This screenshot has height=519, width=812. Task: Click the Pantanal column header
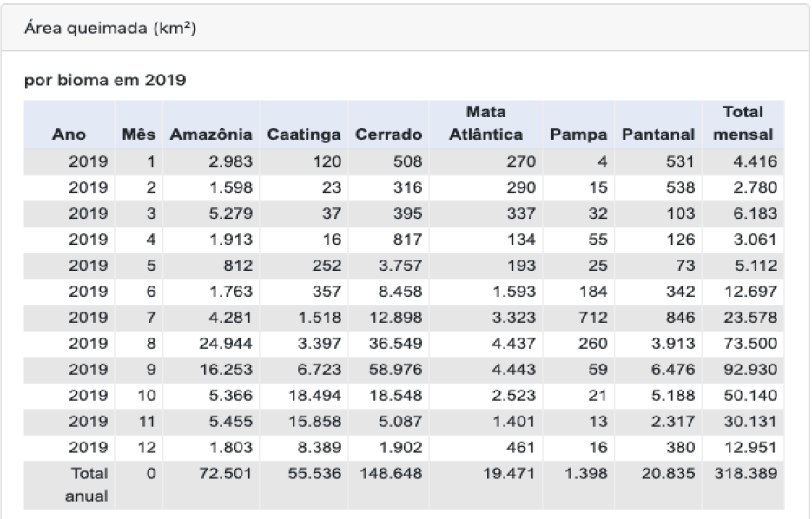coord(658,135)
